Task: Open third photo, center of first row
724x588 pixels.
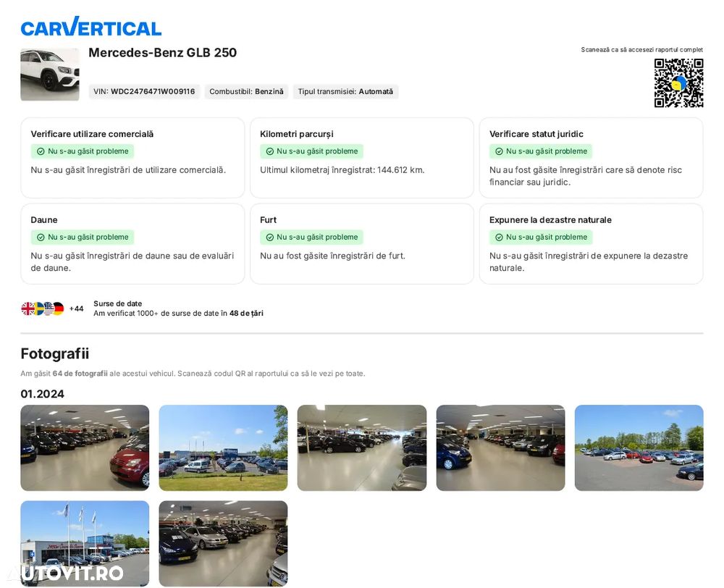Action: pyautogui.click(x=361, y=448)
